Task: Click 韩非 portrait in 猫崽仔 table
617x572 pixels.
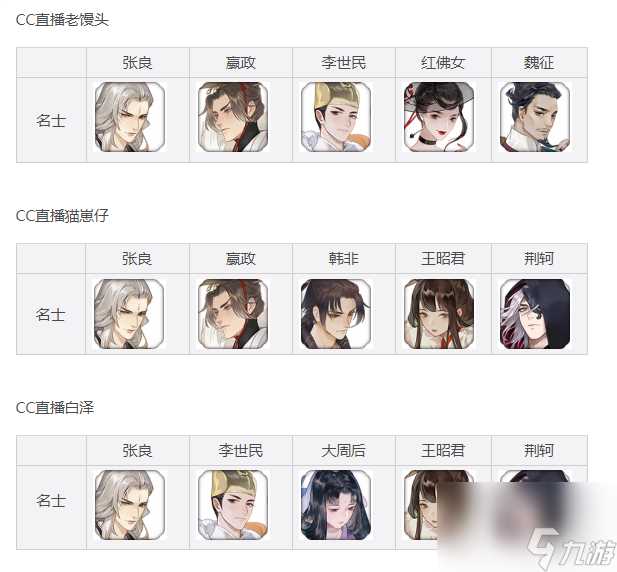Action: 336,314
